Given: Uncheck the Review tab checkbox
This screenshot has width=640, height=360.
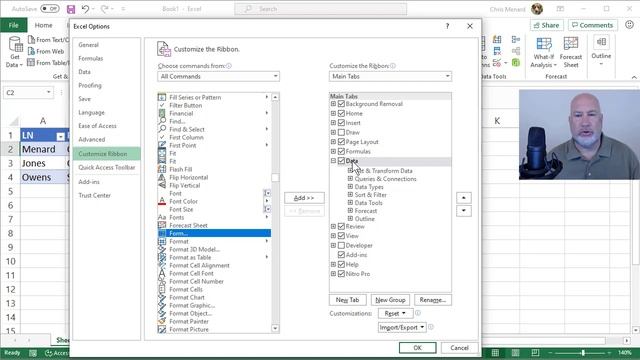Looking at the screenshot, I should 341,227.
